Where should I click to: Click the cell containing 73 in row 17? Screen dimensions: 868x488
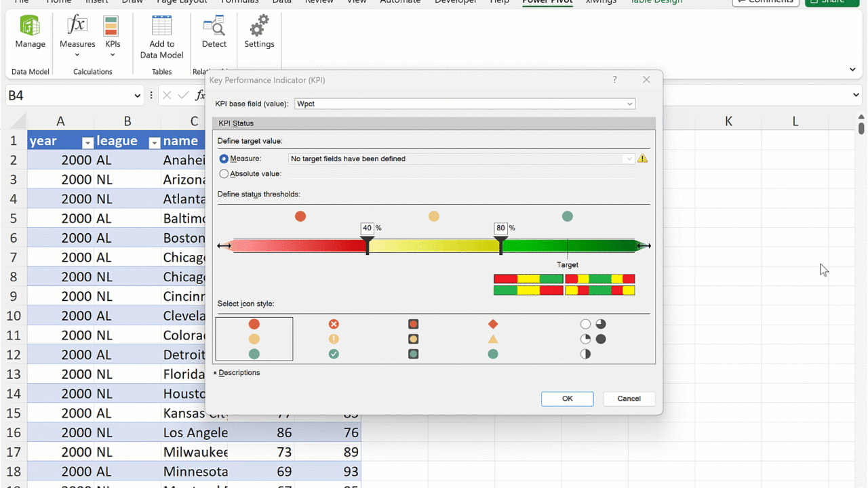pyautogui.click(x=261, y=452)
